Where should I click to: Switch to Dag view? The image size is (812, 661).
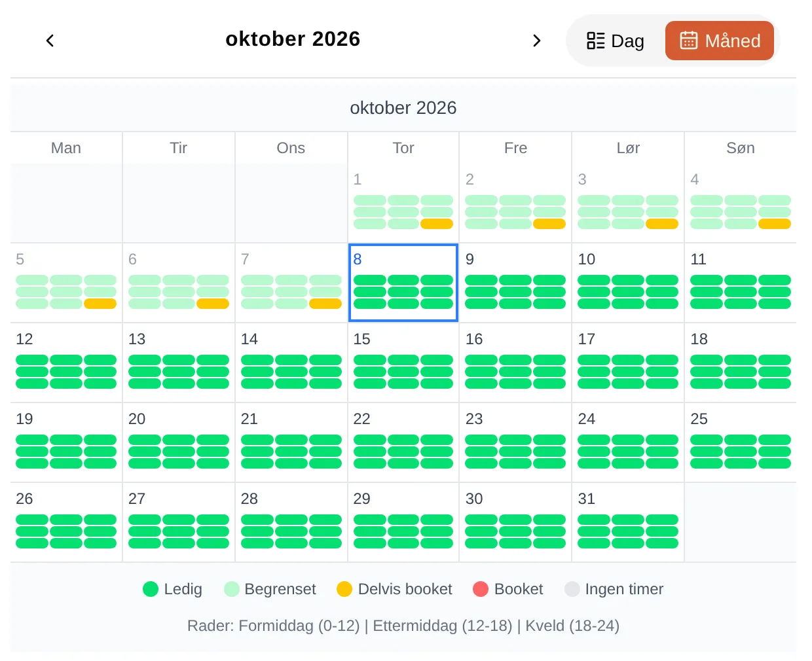coord(616,41)
